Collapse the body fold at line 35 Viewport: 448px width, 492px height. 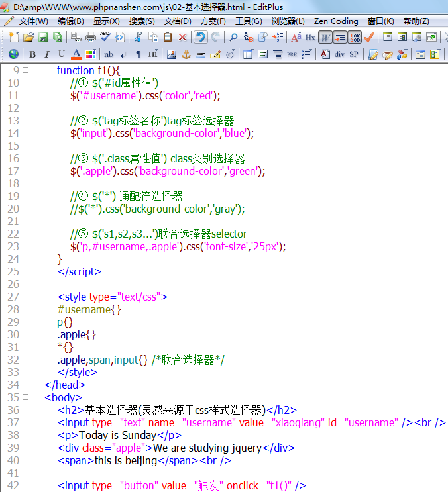click(26, 397)
